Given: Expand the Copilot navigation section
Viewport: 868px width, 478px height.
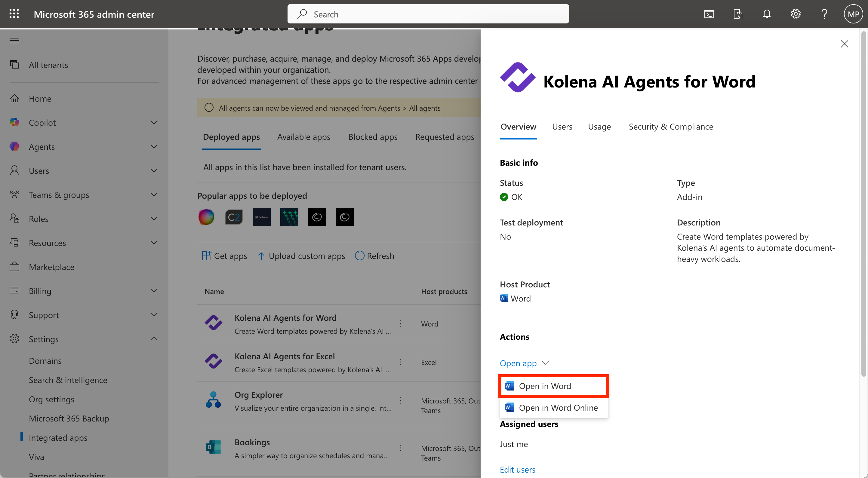Looking at the screenshot, I should pyautogui.click(x=154, y=123).
